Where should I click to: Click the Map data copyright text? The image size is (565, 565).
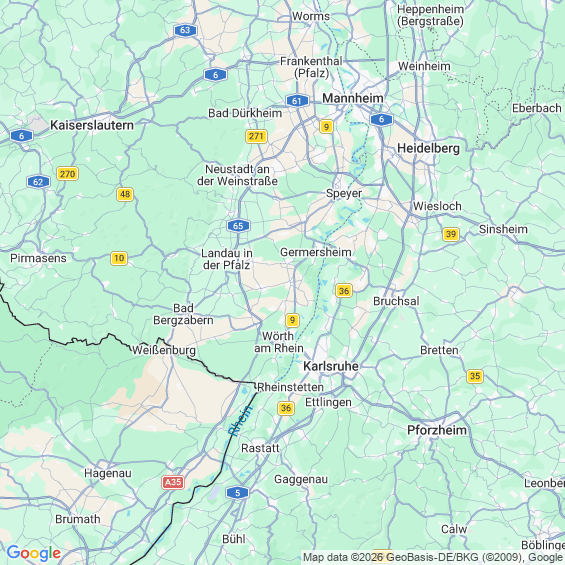pyautogui.click(x=433, y=557)
